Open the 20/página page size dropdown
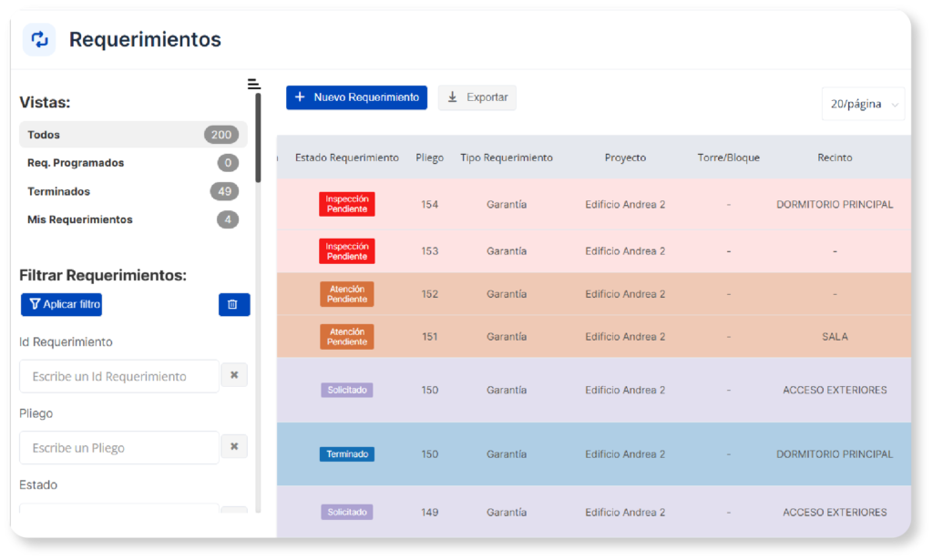 coord(863,105)
